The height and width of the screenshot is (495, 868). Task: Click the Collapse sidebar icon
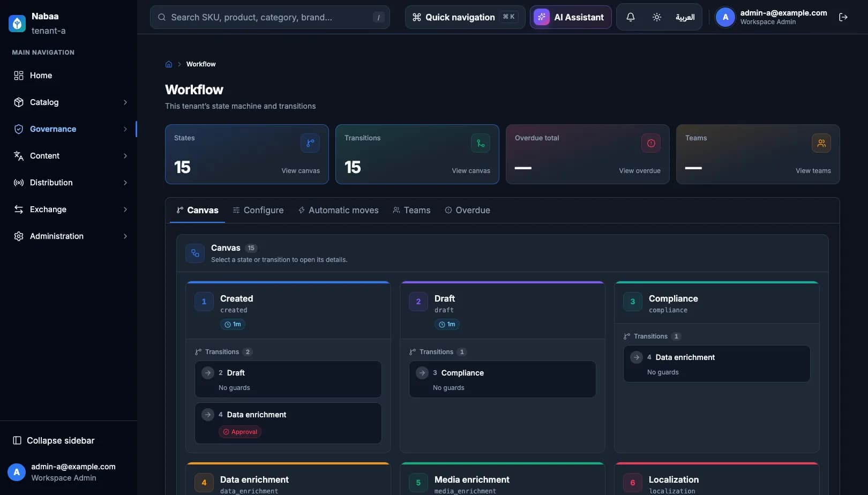tap(17, 440)
